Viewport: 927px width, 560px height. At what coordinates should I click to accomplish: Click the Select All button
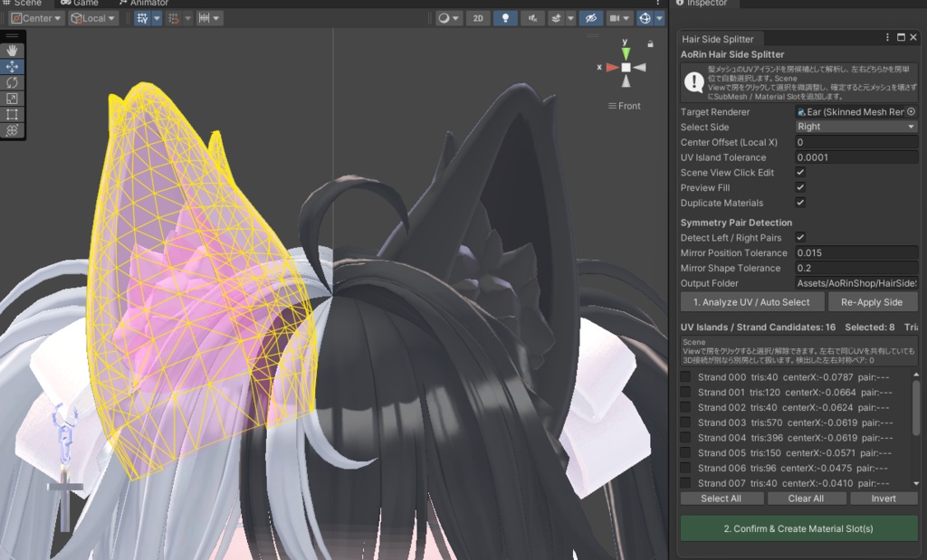point(721,498)
